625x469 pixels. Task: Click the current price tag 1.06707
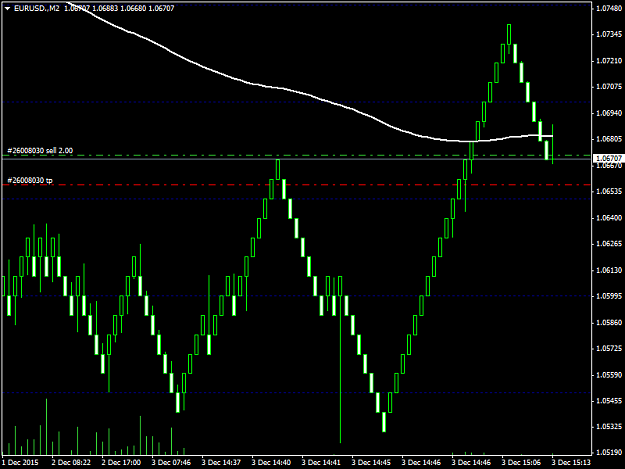pyautogui.click(x=609, y=159)
